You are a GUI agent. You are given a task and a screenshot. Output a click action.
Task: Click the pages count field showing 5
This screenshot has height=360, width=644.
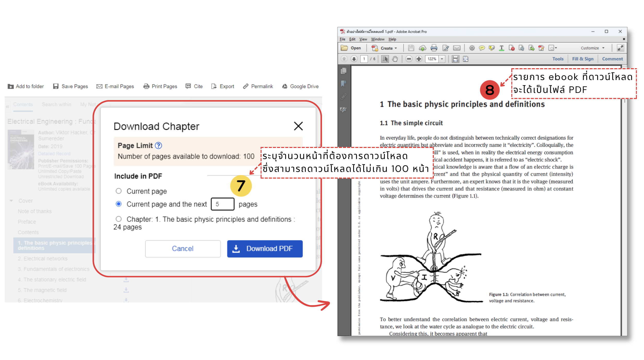point(223,204)
